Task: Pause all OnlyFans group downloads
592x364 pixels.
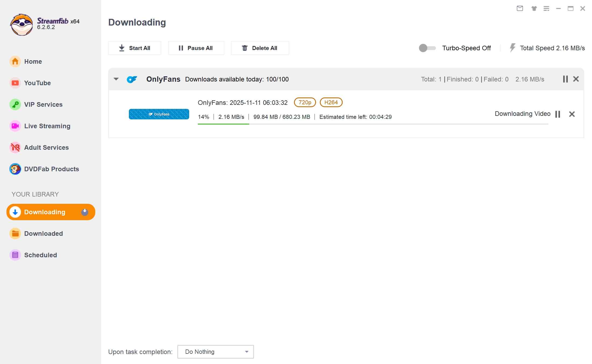Action: point(565,79)
